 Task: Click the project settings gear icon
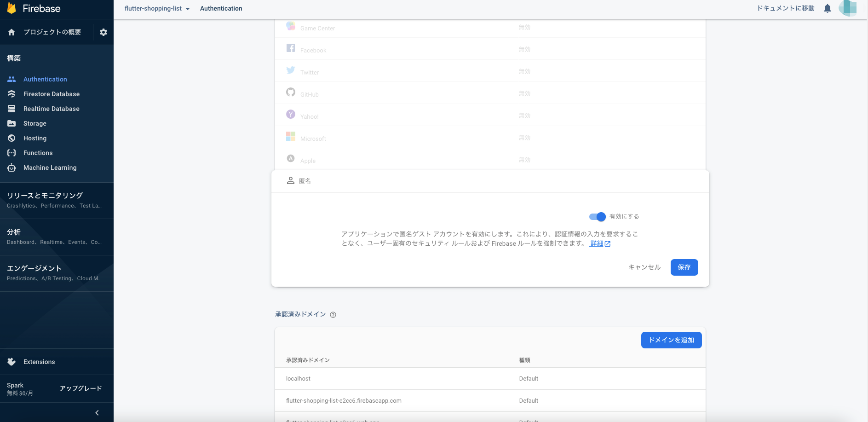[x=103, y=32]
